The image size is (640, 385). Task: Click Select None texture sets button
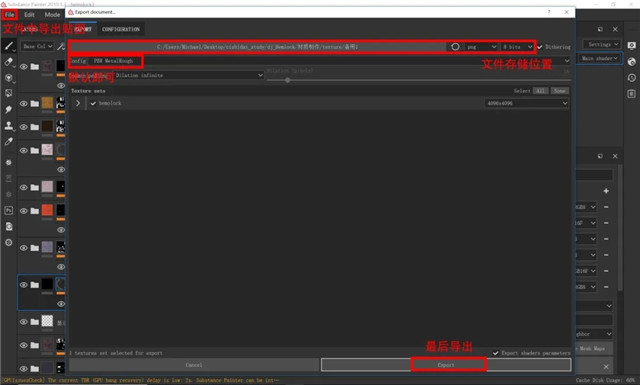coord(560,91)
